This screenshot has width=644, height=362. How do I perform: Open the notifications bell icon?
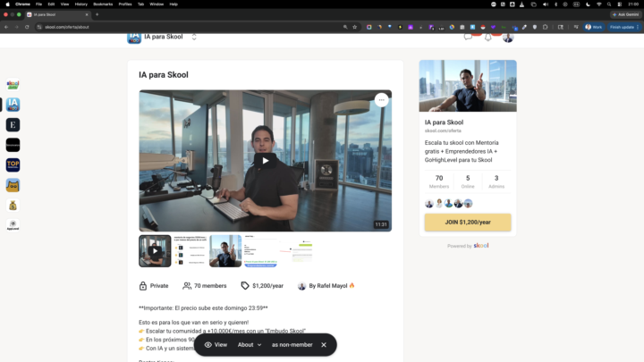488,38
